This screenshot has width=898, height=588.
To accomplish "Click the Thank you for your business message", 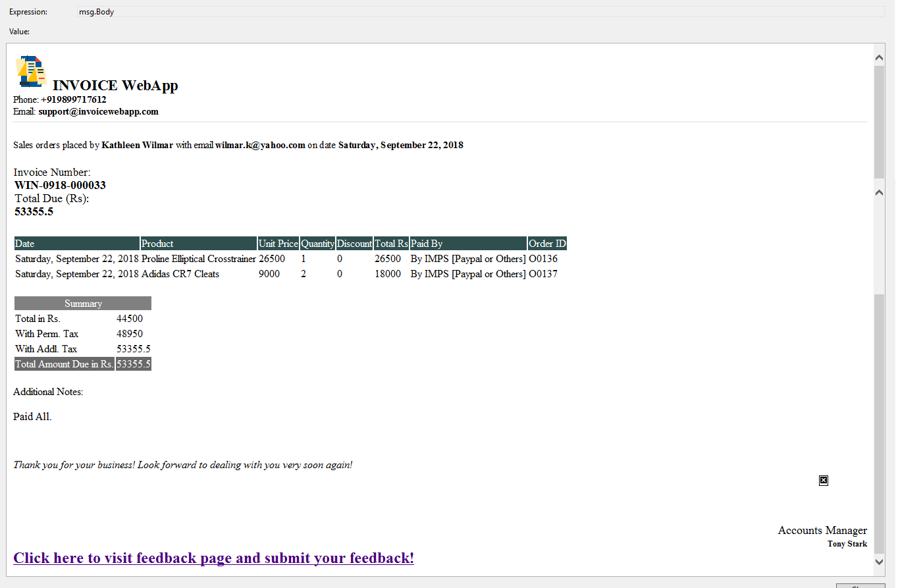I will (183, 466).
